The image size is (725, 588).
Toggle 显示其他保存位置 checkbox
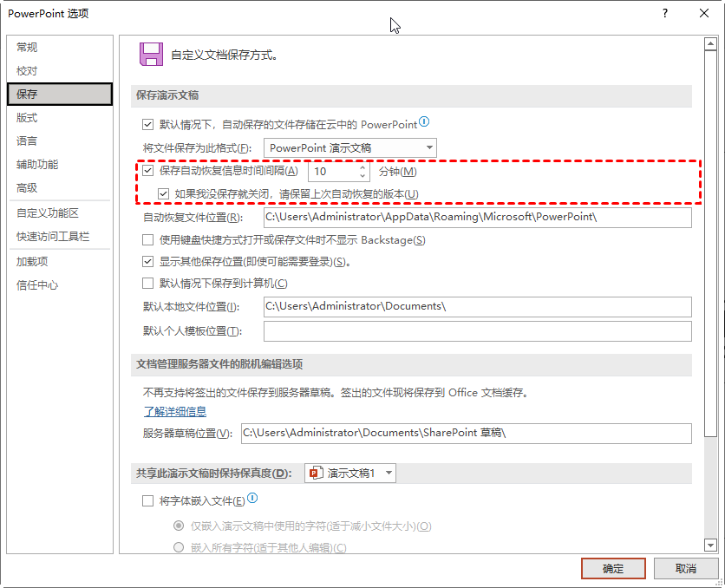(x=148, y=262)
